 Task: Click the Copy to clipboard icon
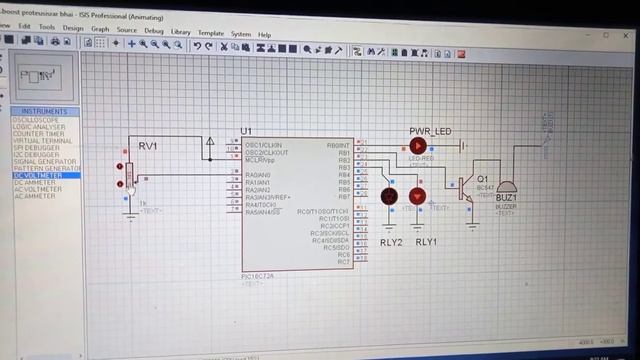(x=235, y=47)
